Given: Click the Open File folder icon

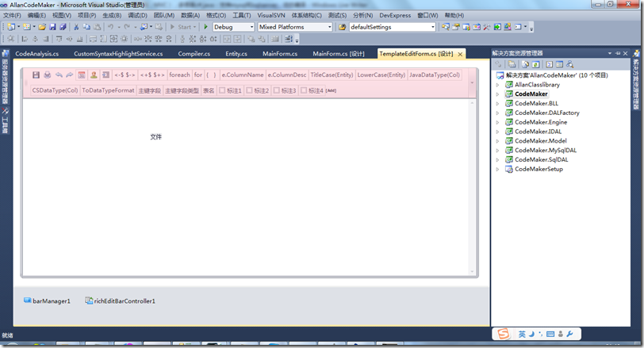Looking at the screenshot, I should point(42,27).
